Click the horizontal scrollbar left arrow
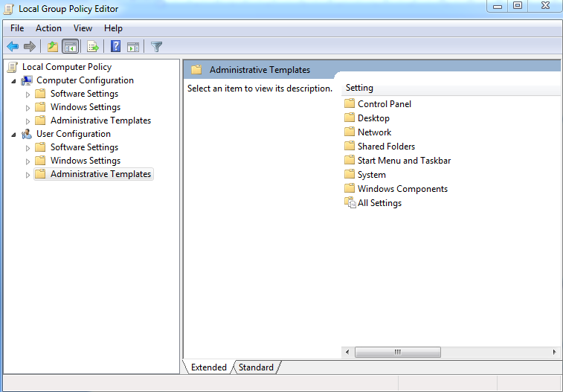563x392 pixels. (347, 352)
